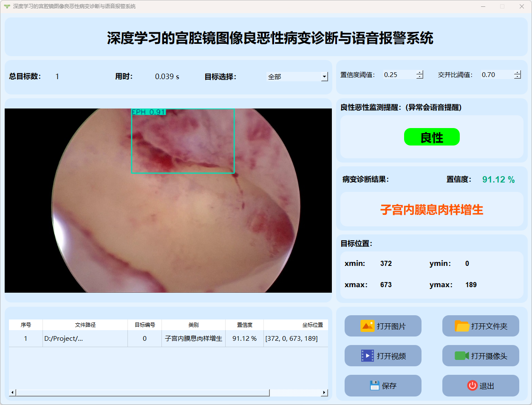532x405 pixels.
Task: Click the confidence threshold value field 0.25
Action: [x=399, y=75]
